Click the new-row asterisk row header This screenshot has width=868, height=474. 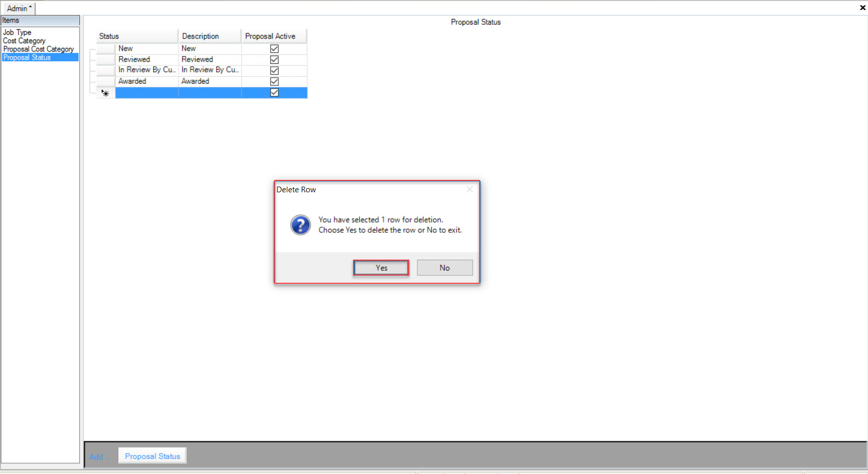coord(105,93)
